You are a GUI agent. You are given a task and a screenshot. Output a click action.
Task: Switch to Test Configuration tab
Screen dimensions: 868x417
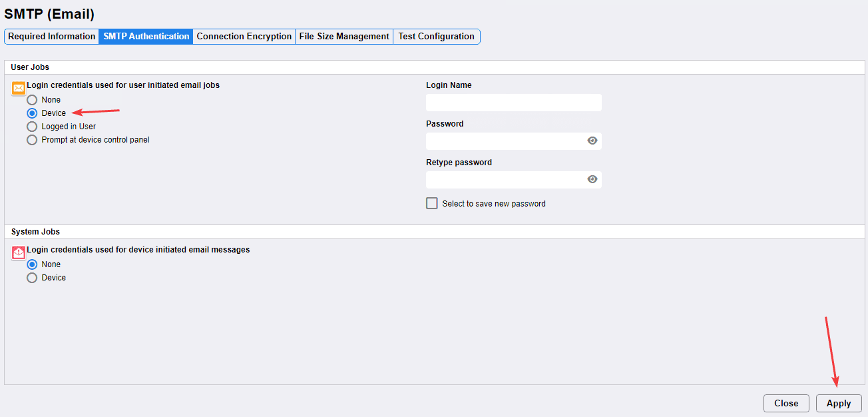[x=436, y=37]
